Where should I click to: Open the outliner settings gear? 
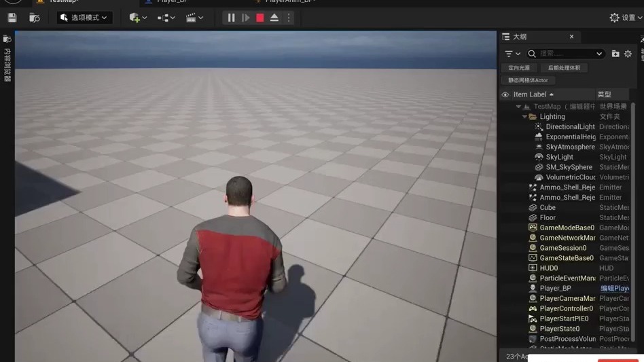pos(628,54)
